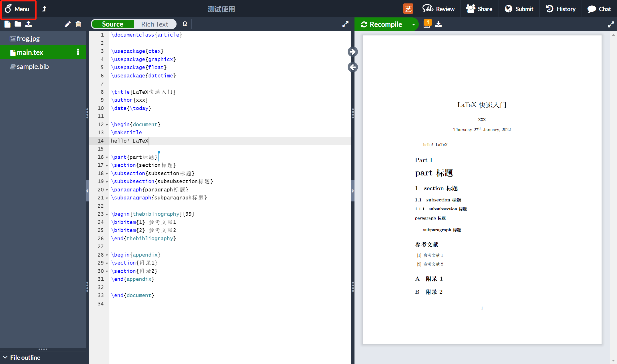Keep Source mode selected
The width and height of the screenshot is (617, 364).
coord(112,24)
